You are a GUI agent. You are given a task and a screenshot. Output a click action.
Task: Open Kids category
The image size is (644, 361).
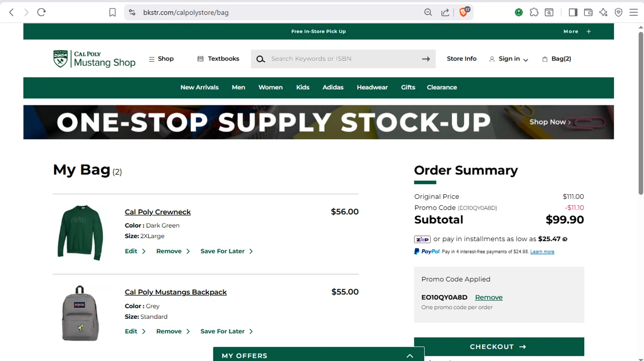point(303,87)
